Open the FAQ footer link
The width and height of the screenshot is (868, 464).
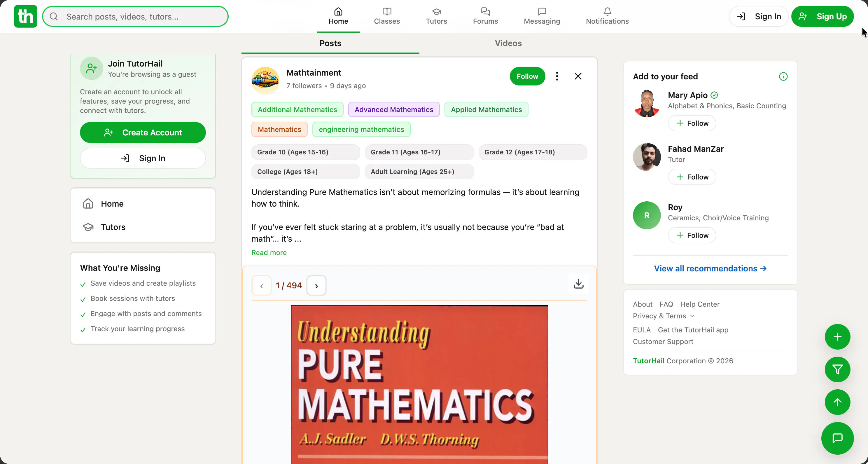[666, 304]
